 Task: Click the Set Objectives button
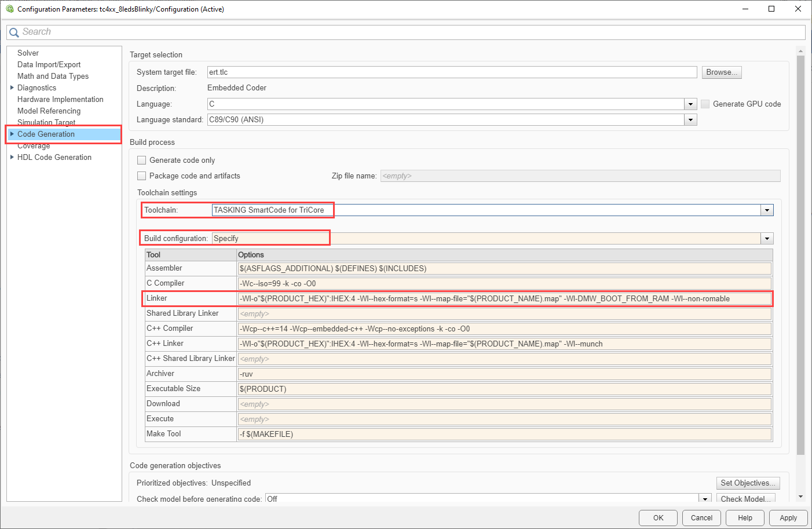click(x=748, y=483)
